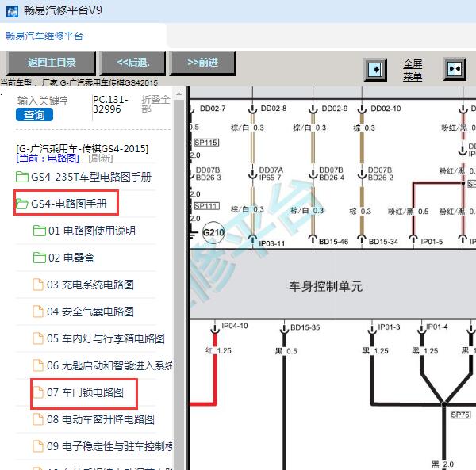The width and height of the screenshot is (476, 470).
Task: Click the 全屏菜单 label
Action: click(413, 70)
